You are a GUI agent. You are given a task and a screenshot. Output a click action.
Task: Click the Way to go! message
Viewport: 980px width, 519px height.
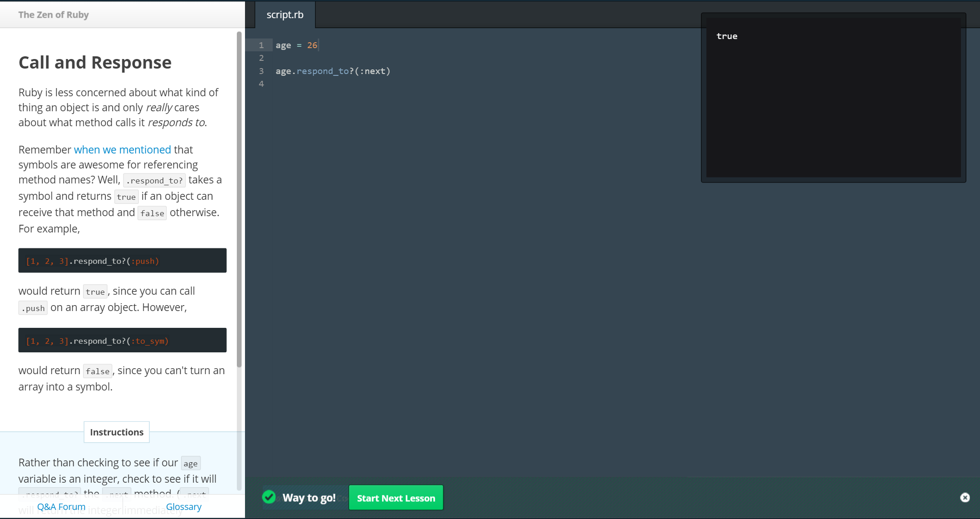tap(309, 498)
